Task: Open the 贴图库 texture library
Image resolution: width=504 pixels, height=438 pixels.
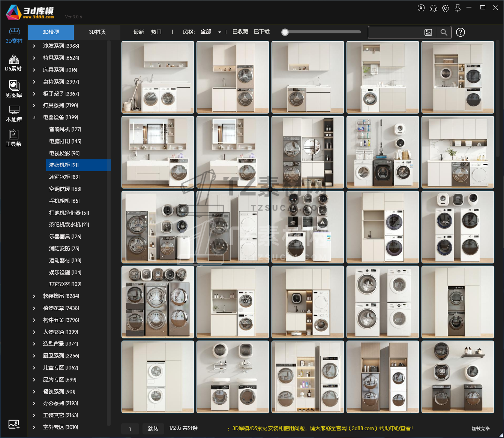Action: click(x=14, y=89)
